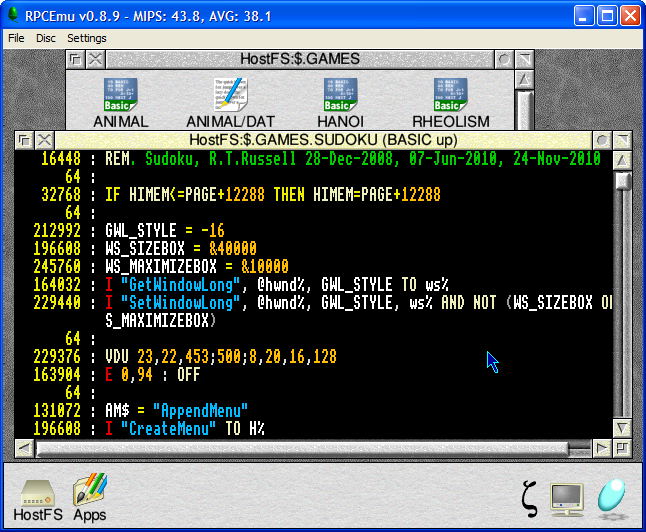Screen dimensions: 646x532
Task: Click scroll left arrow in SUDOKU editor
Action: (24, 448)
